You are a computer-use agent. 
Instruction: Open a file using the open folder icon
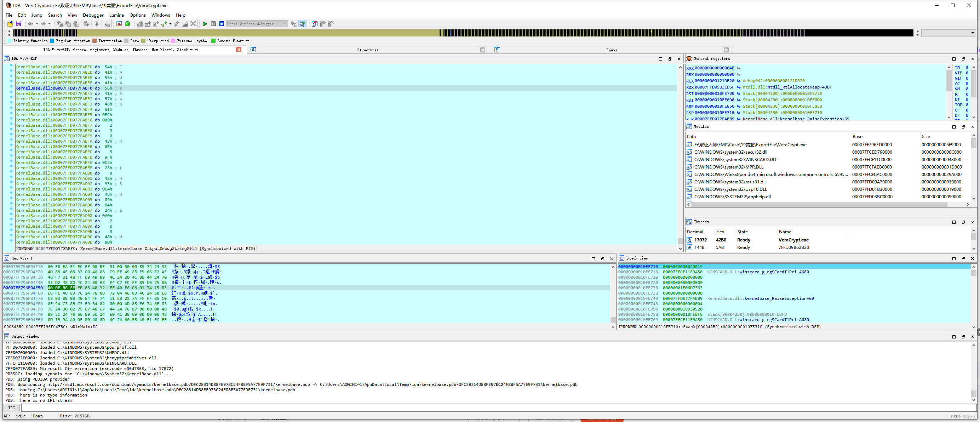(10, 24)
